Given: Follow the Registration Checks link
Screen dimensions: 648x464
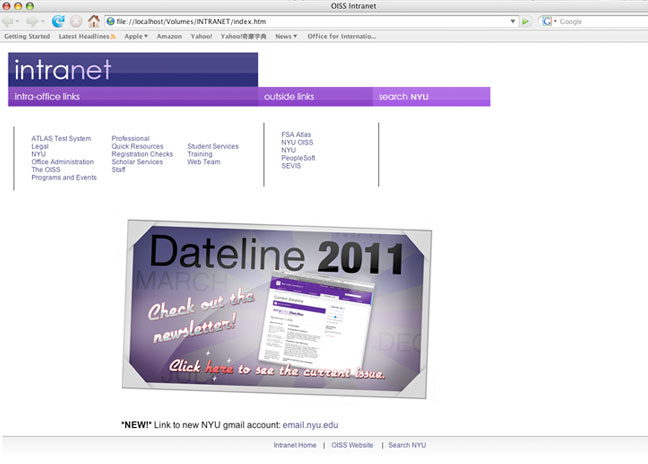Looking at the screenshot, I should click(142, 154).
